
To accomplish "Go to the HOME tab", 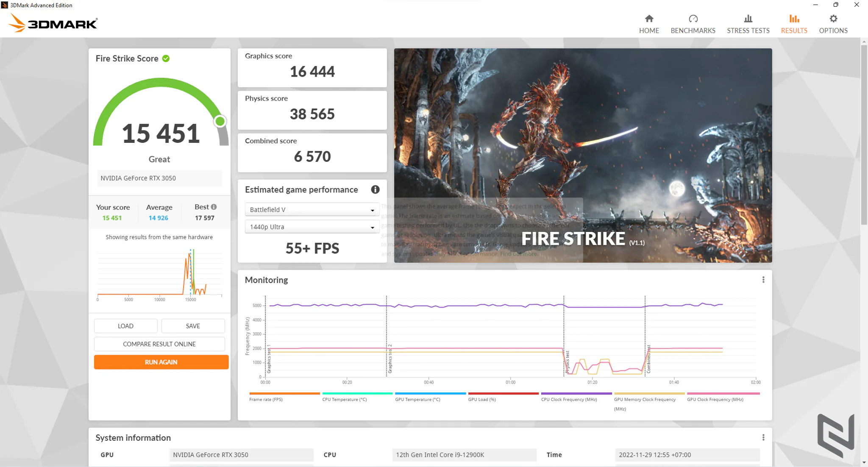I will [x=649, y=31].
